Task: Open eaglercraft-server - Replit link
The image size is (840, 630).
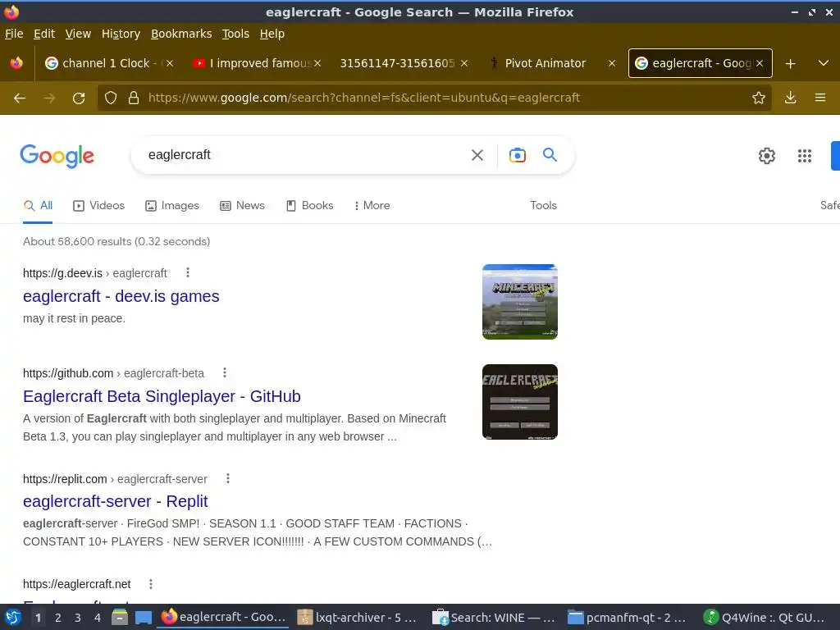Action: (115, 501)
